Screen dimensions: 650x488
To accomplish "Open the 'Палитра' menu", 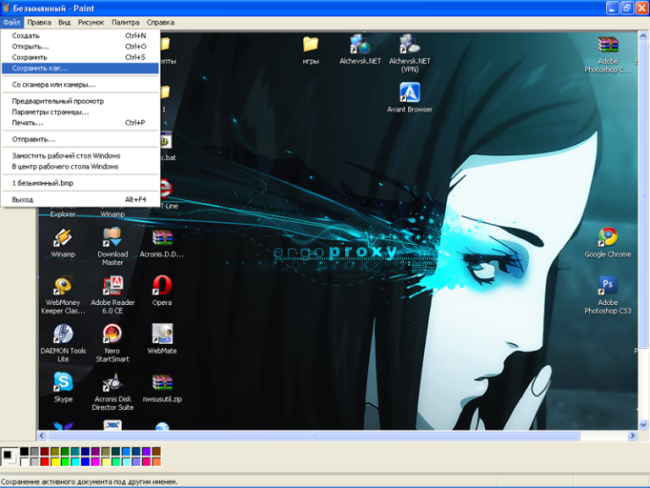I will click(x=125, y=22).
